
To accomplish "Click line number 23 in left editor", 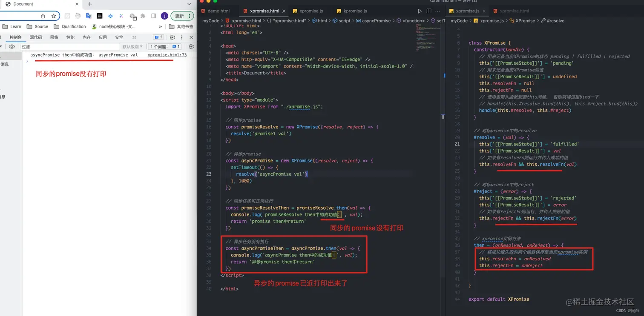I will tap(209, 174).
